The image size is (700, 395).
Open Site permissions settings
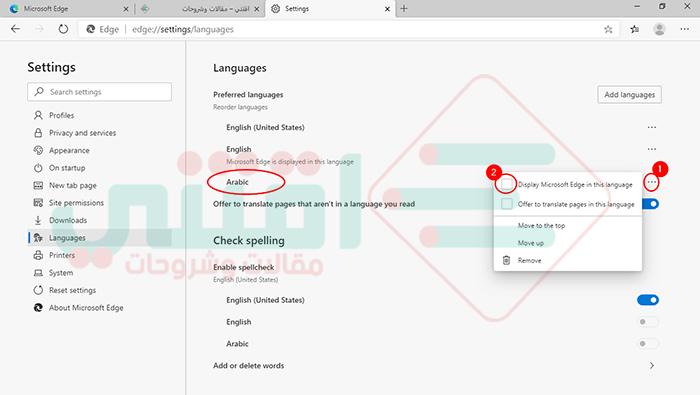(76, 203)
